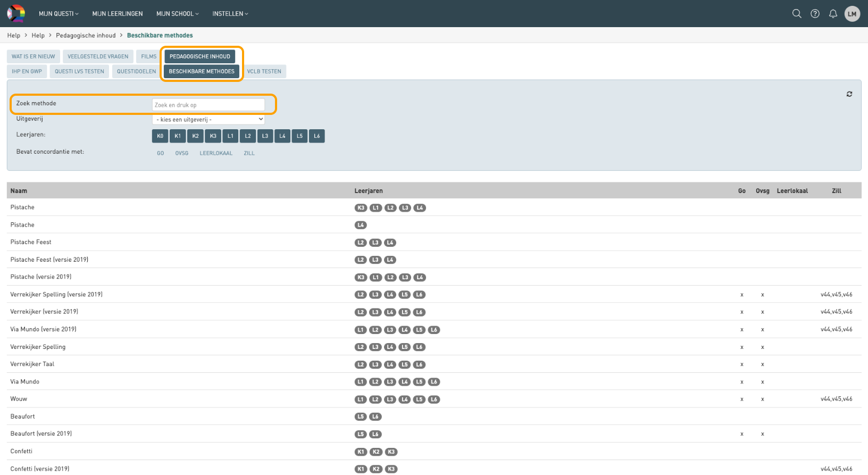
Task: Open the notifications bell
Action: (x=833, y=14)
